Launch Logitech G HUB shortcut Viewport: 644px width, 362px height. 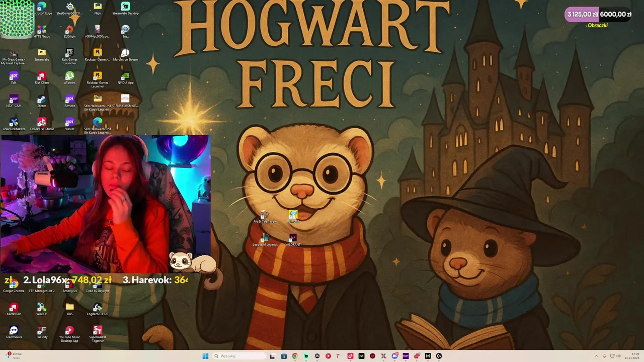click(98, 309)
